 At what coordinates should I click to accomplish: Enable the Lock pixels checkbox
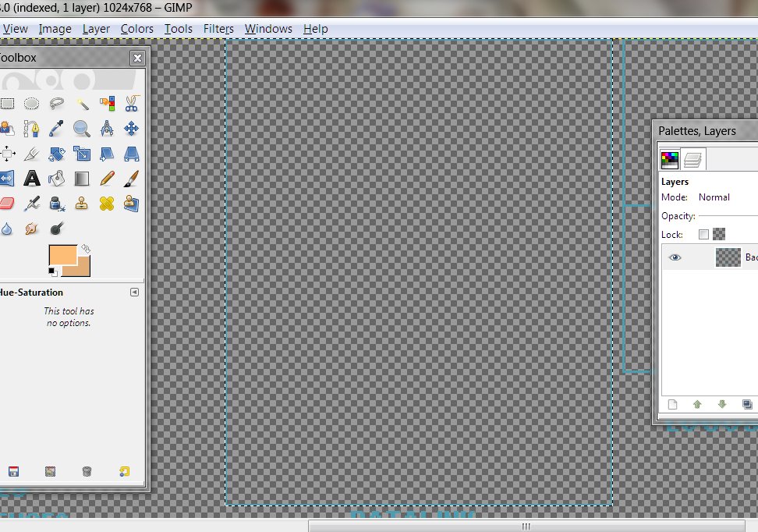(x=704, y=234)
